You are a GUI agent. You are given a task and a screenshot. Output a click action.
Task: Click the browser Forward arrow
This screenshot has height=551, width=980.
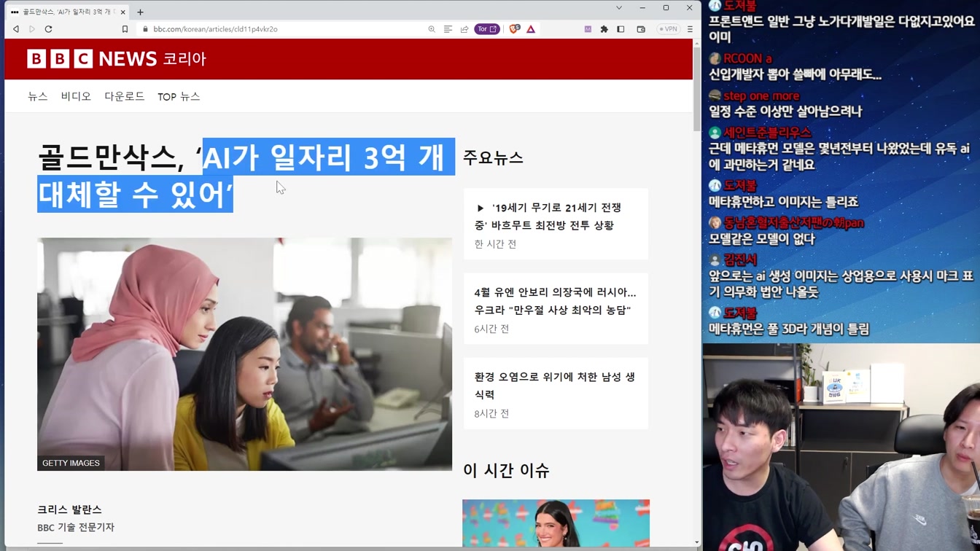click(32, 29)
